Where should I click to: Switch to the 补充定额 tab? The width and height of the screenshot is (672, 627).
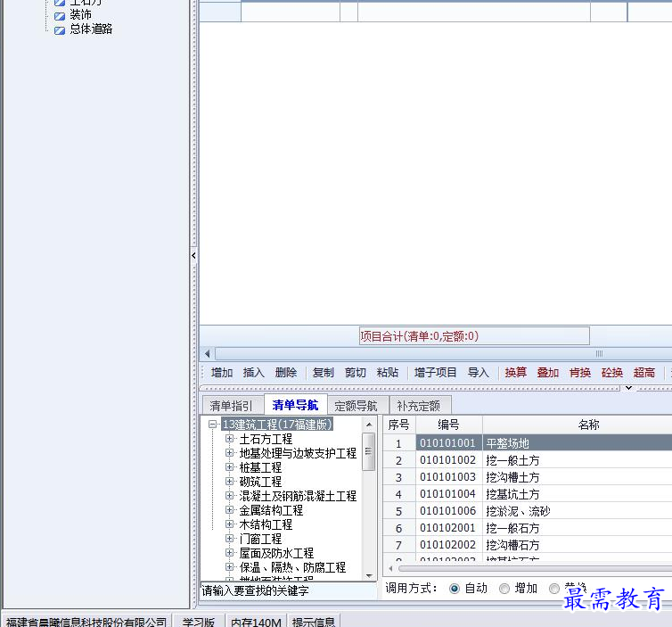click(x=419, y=406)
